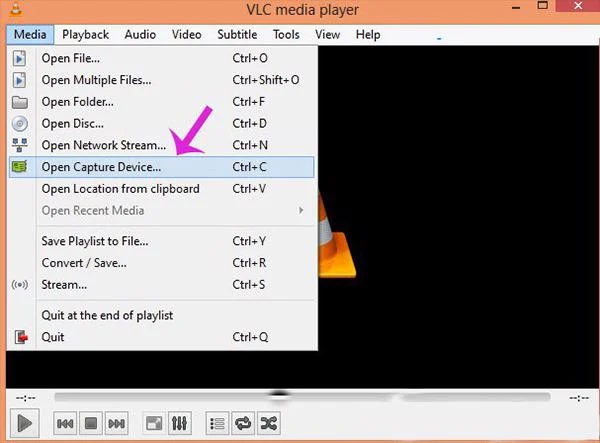
Task: Toggle random shuffle mode
Action: [269, 423]
